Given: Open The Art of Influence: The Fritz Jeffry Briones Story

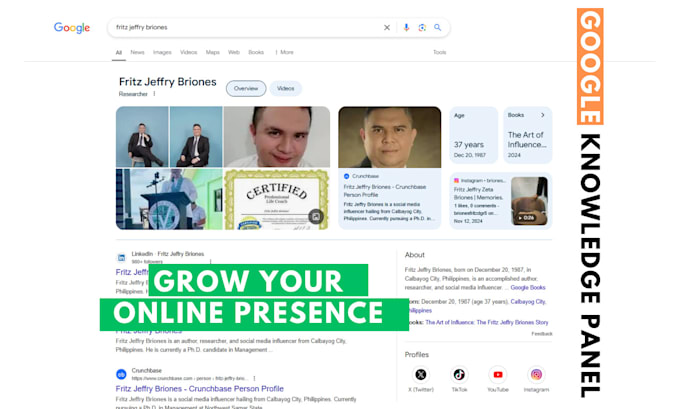Looking at the screenshot, I should 487,322.
